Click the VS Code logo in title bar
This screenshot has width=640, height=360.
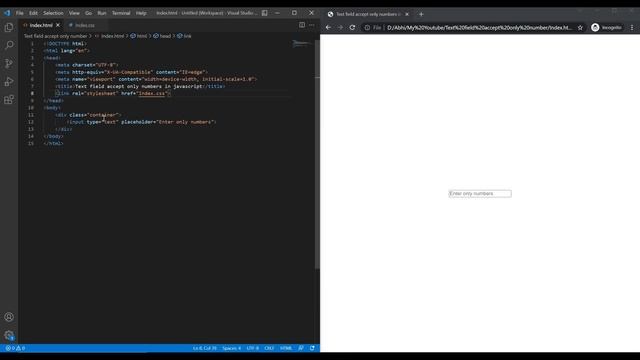tap(7, 13)
